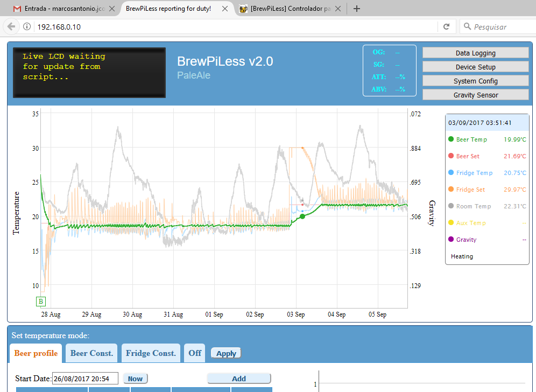
Task: Open the Gravity Sensor settings
Action: [x=476, y=95]
